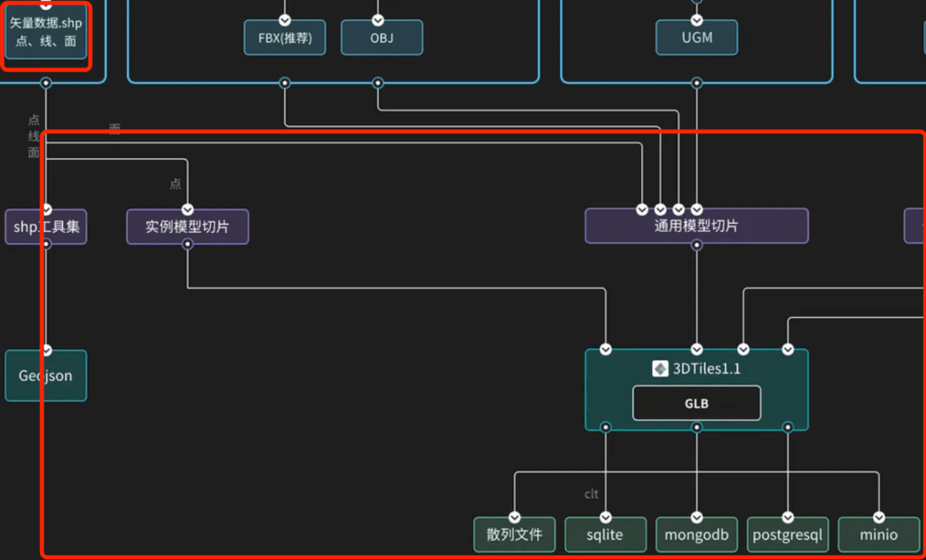
Task: Select the 散列文件 storage node
Action: pos(514,535)
